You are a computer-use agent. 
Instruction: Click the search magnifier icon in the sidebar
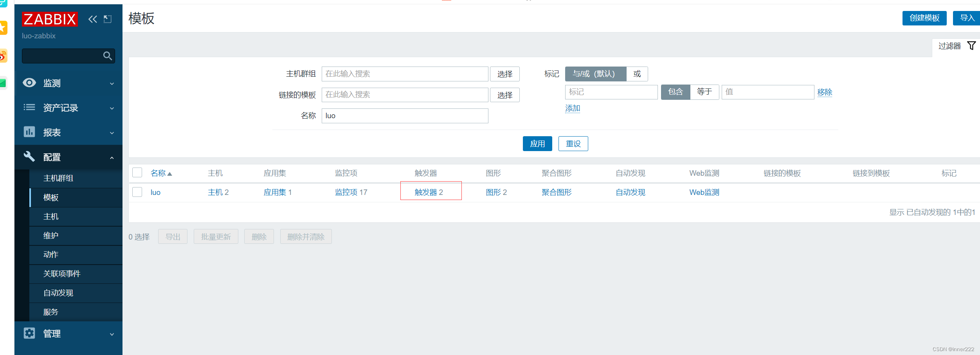[108, 56]
